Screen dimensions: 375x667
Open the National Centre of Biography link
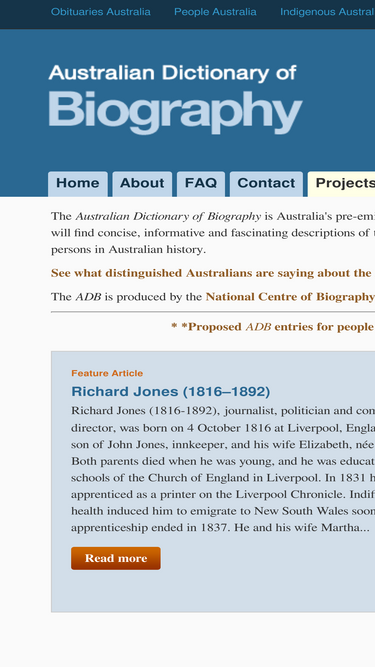tap(290, 297)
